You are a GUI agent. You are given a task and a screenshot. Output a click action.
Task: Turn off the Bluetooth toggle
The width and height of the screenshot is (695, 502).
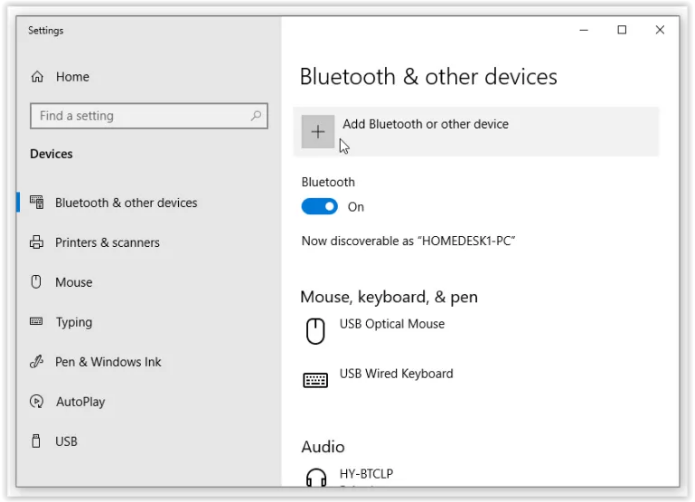pos(320,207)
